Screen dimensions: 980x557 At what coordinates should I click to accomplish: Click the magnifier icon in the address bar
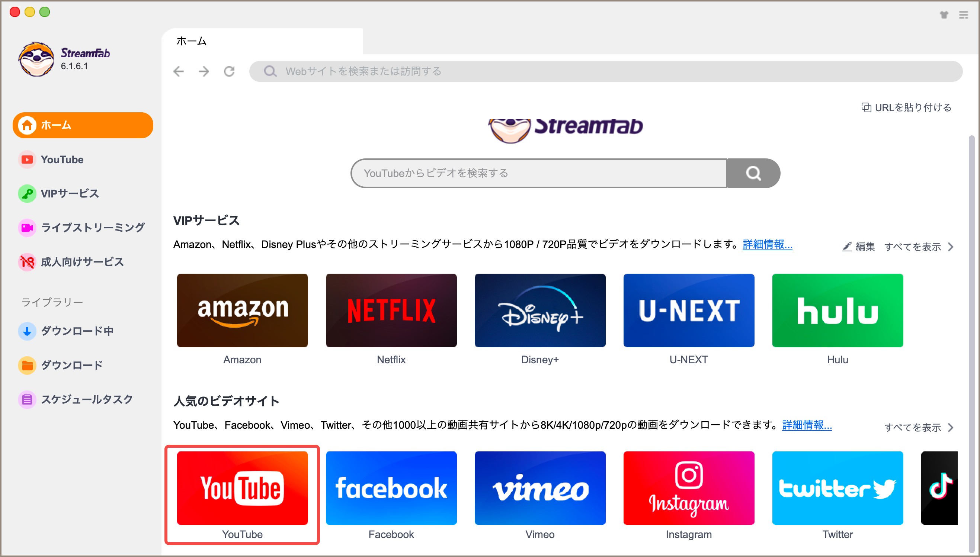click(x=270, y=71)
